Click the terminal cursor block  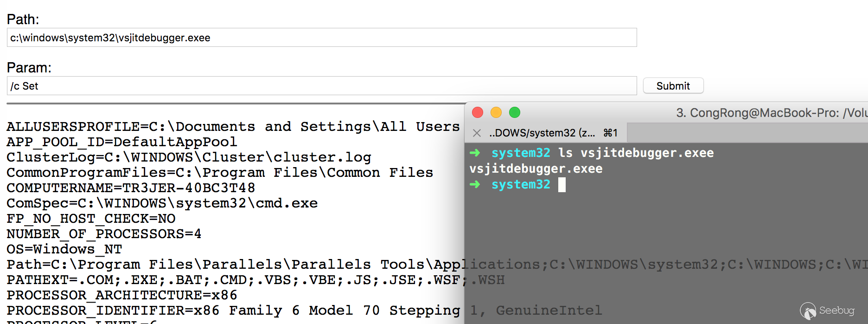coord(562,185)
